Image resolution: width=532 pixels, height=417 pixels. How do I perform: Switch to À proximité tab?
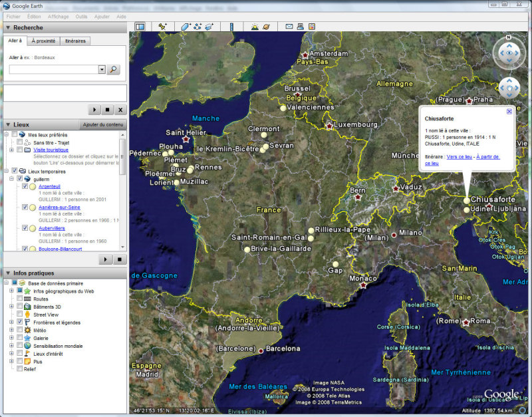click(43, 41)
